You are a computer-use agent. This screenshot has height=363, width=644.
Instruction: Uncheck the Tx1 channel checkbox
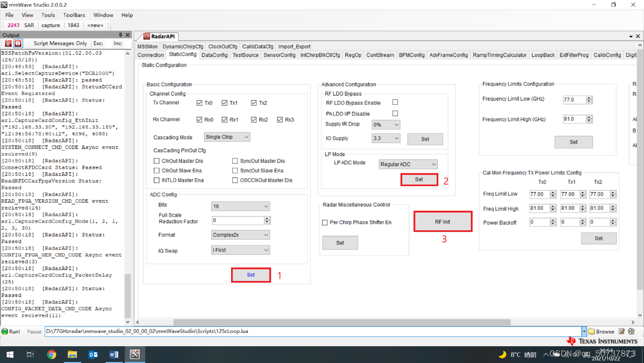point(224,103)
